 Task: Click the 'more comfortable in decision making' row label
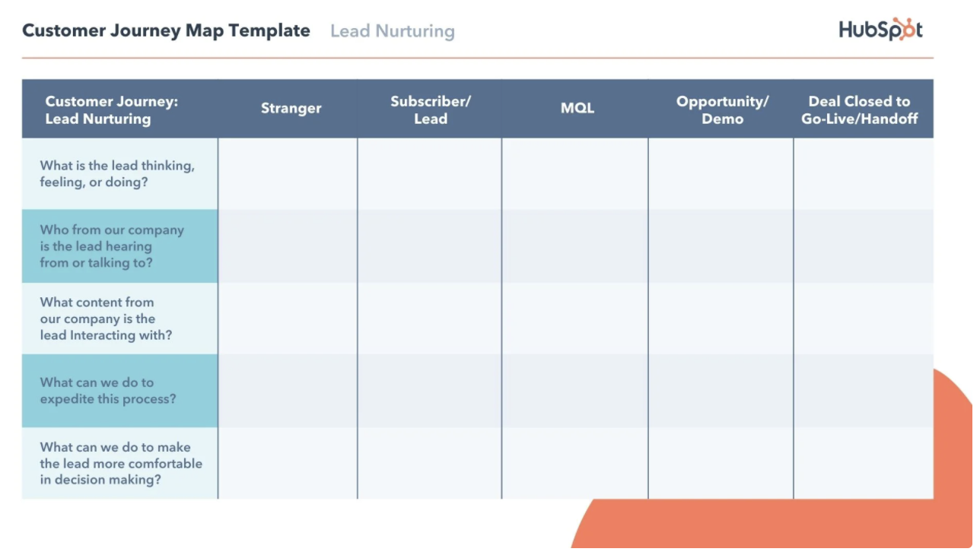point(120,463)
